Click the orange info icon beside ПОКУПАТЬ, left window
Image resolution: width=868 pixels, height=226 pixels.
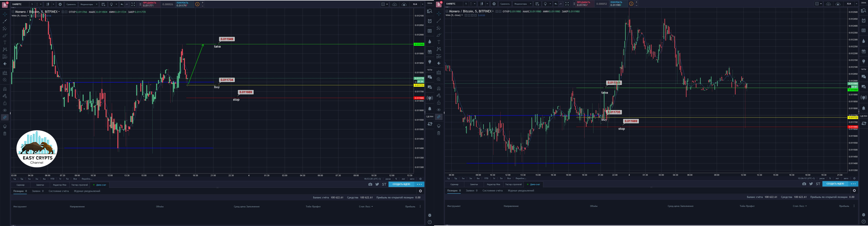[x=197, y=4]
